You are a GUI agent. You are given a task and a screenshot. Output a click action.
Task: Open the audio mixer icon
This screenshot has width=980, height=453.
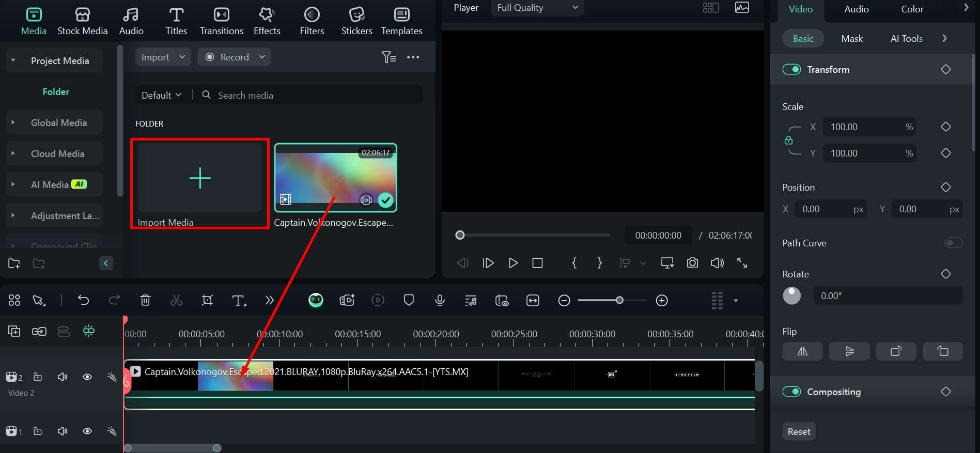pyautogui.click(x=471, y=300)
